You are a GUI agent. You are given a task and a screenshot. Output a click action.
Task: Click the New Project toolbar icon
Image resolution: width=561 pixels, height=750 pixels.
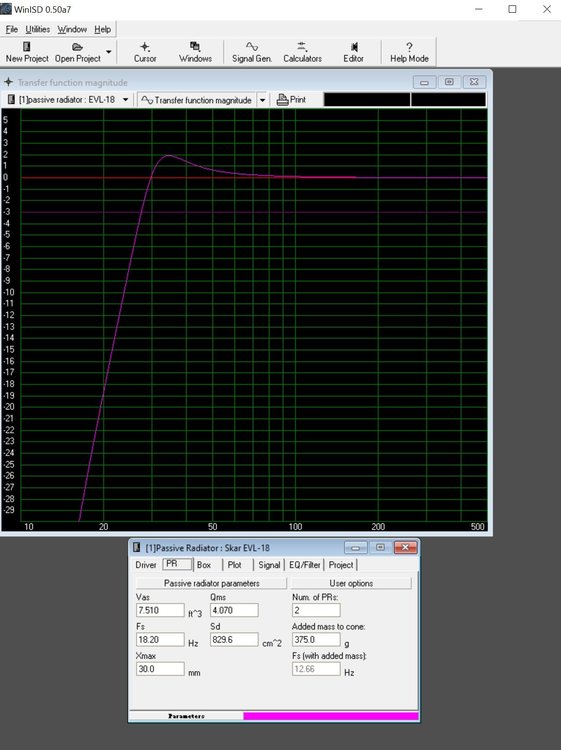[27, 52]
